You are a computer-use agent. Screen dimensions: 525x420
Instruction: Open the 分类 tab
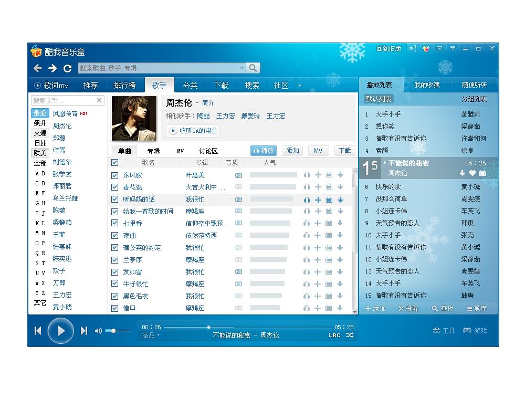point(190,86)
